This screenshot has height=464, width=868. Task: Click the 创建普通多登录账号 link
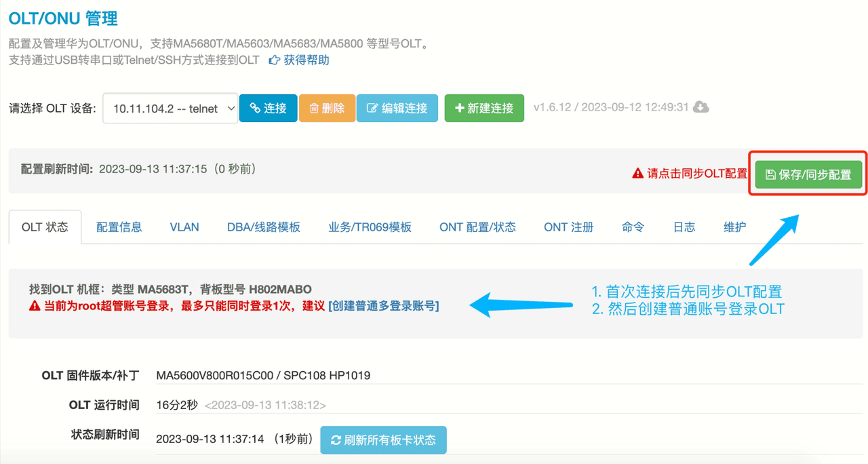(x=384, y=306)
